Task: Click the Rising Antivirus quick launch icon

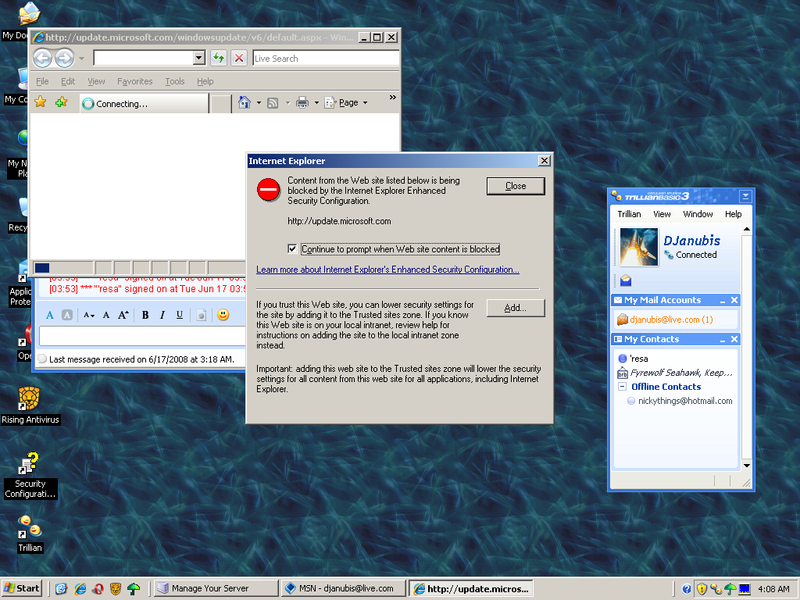Action: [x=116, y=589]
